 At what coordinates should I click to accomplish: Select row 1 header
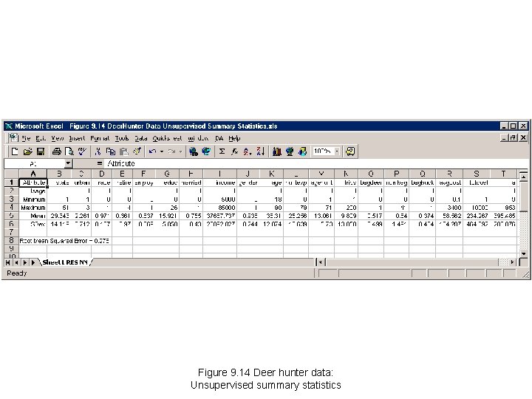click(11, 183)
